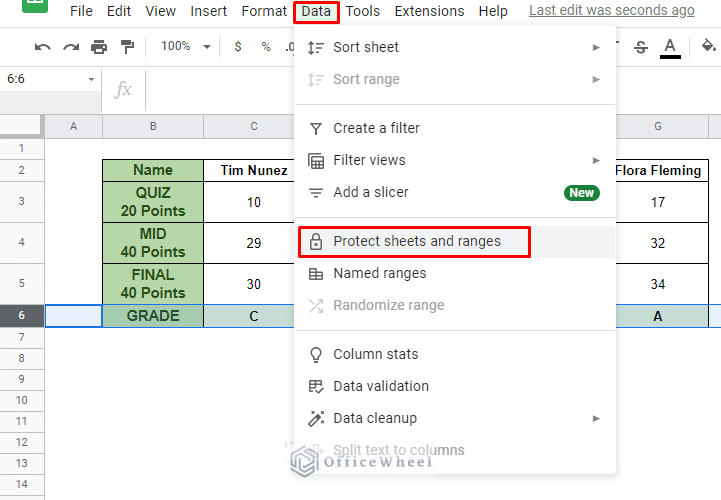The image size is (721, 500).
Task: Click the undo arrow icon
Action: (42, 47)
